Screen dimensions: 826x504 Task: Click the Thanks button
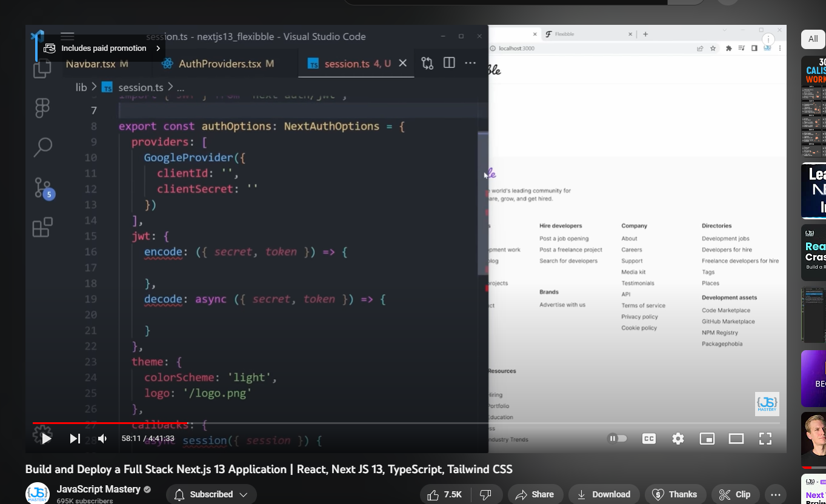675,495
